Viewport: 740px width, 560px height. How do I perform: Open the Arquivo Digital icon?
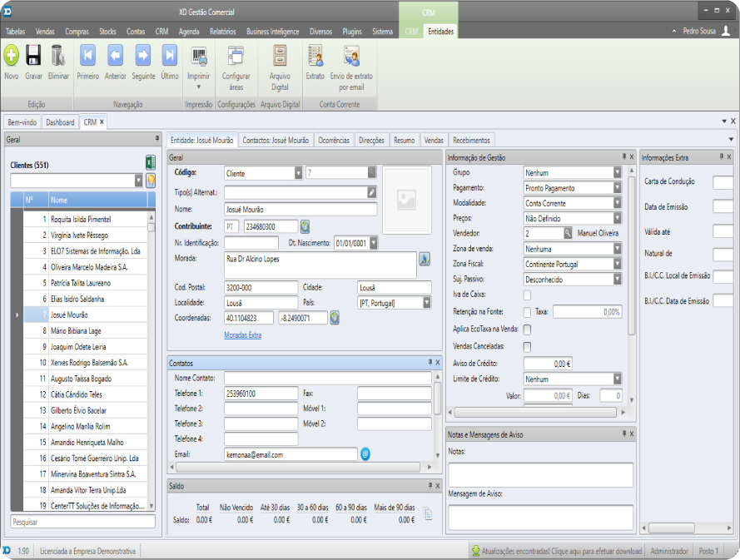click(280, 57)
